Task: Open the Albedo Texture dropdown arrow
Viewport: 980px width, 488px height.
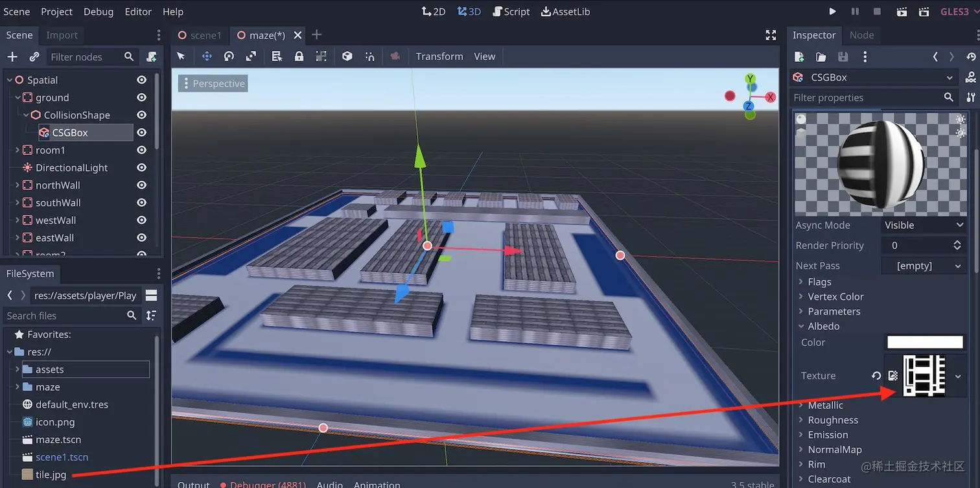Action: (958, 376)
